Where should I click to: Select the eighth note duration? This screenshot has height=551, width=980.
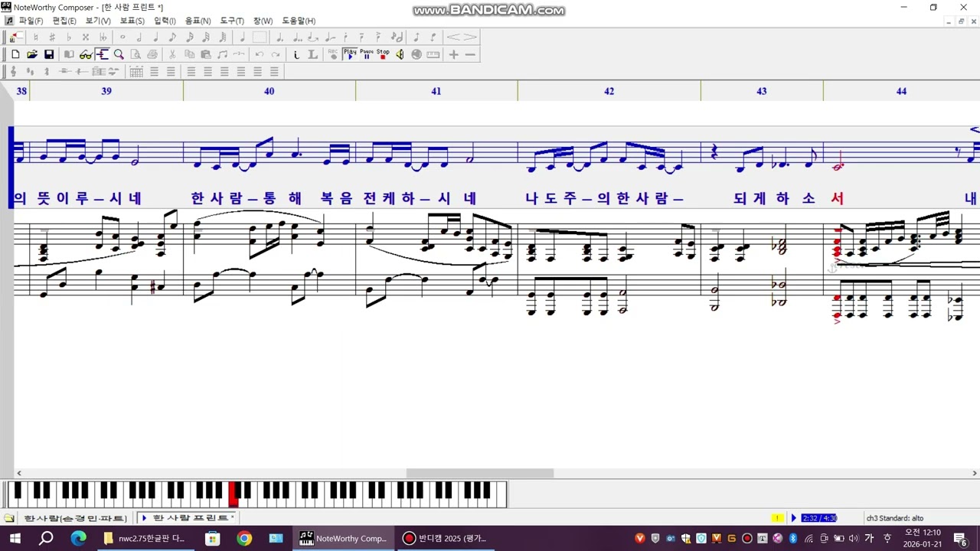coord(172,37)
